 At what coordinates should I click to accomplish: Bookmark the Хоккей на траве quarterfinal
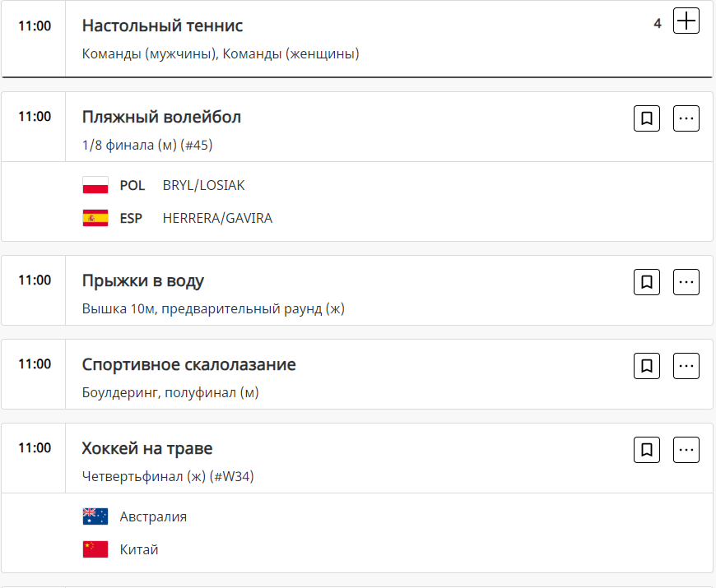tap(647, 450)
